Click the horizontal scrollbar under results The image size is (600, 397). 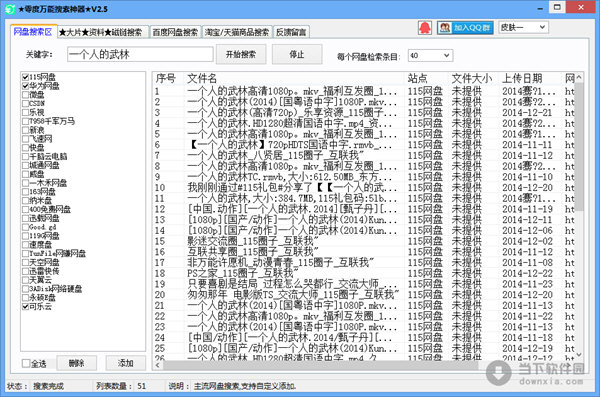click(x=321, y=365)
